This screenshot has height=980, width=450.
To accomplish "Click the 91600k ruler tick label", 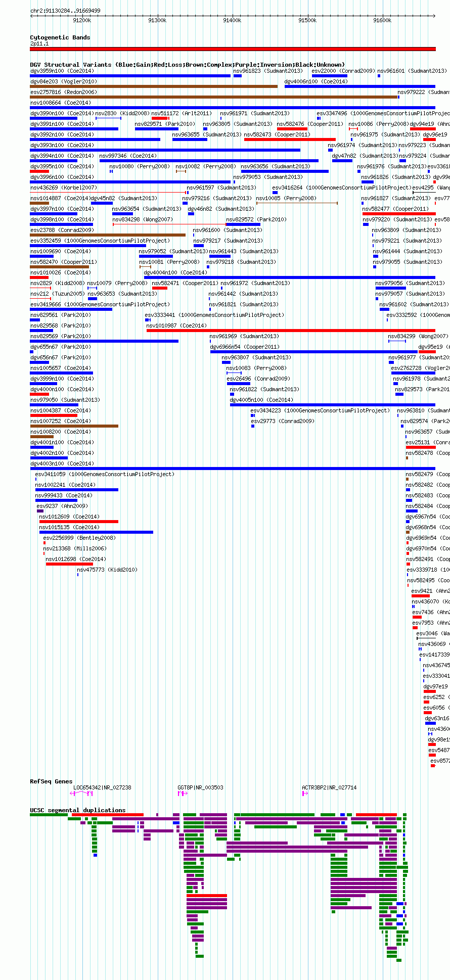I will tap(382, 20).
